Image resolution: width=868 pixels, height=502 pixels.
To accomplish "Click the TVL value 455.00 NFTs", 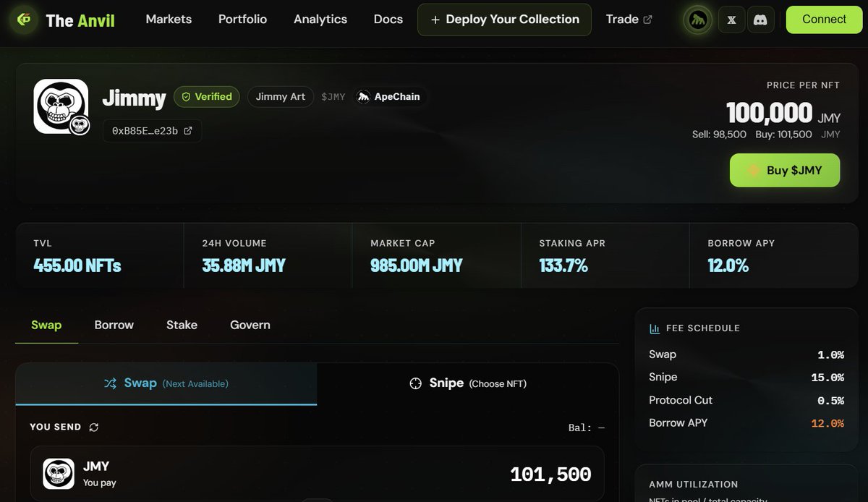I will (x=77, y=265).
